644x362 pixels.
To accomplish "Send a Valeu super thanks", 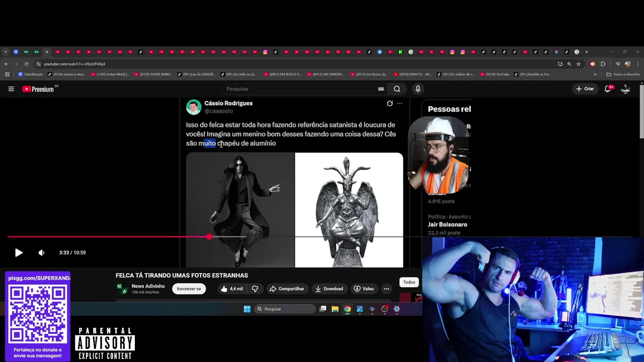I will pyautogui.click(x=364, y=289).
